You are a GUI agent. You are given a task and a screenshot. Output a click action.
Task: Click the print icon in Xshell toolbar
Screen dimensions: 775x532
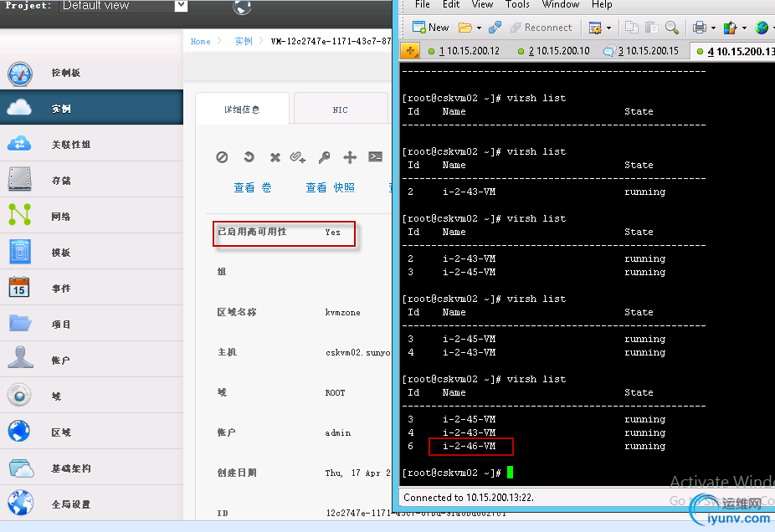[x=700, y=27]
